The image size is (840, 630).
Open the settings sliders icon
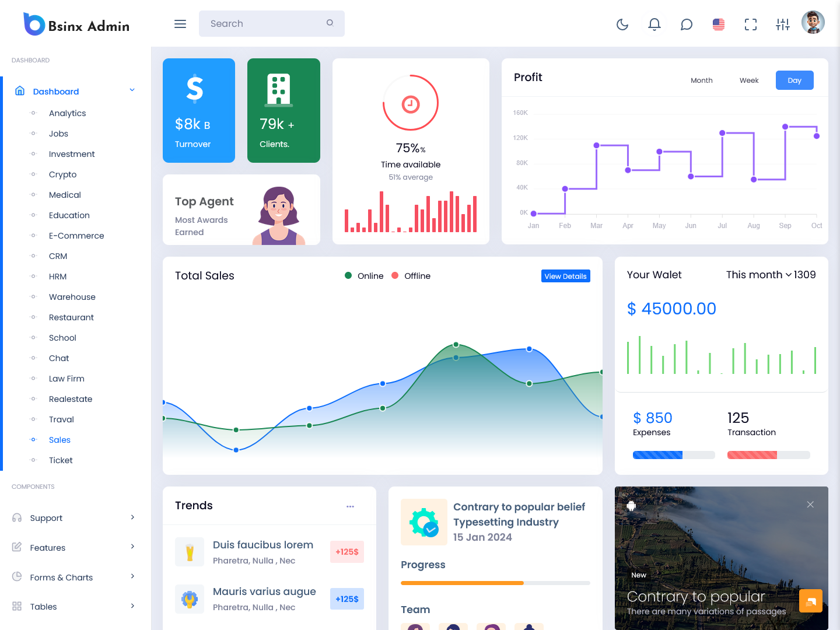[x=783, y=24]
